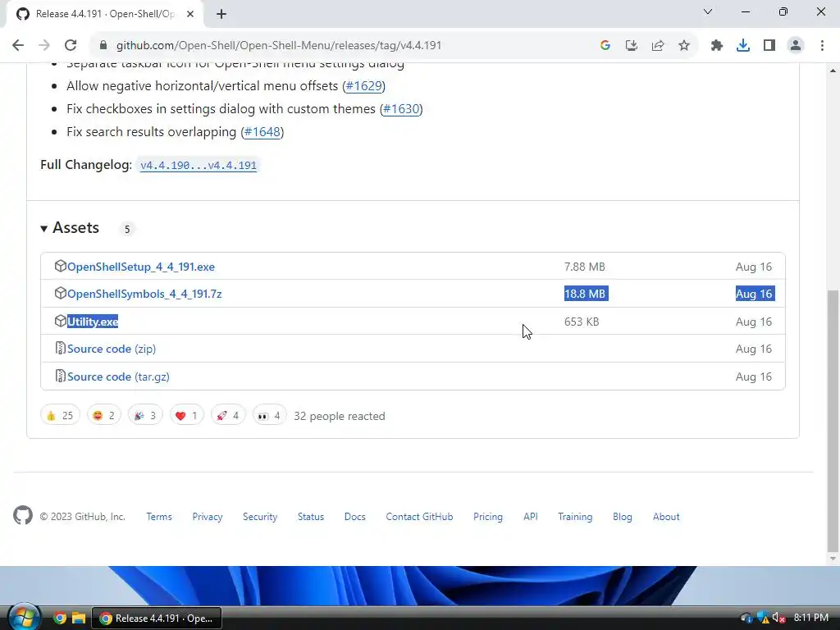Click the Google icon in address bar
840x630 pixels.
[605, 46]
